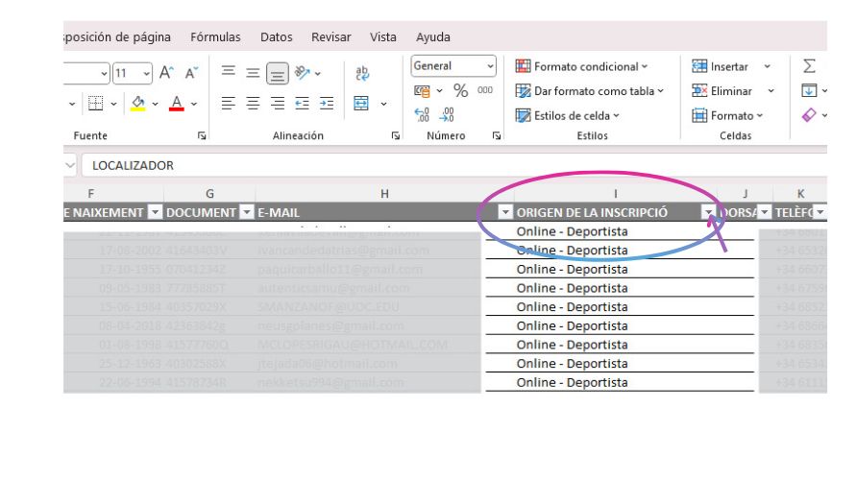Viewport: 856px width, 504px height.
Task: Decrease decimal places
Action: click(447, 114)
